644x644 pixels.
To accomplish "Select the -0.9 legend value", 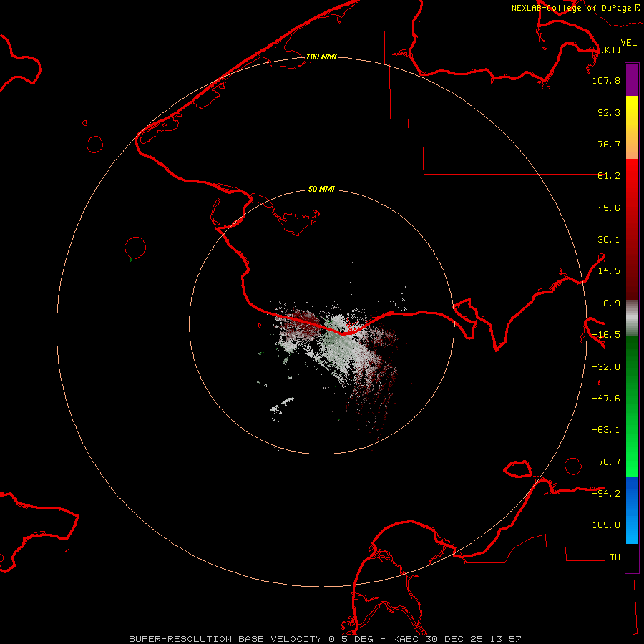I will [609, 303].
